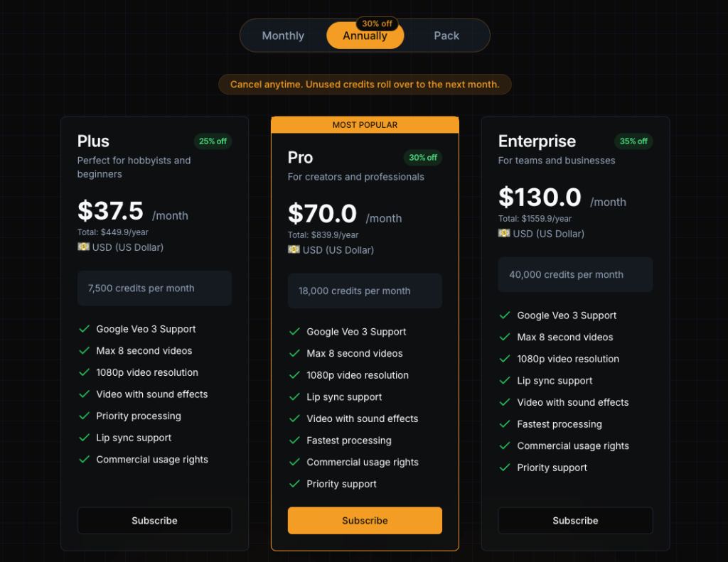This screenshot has height=562, width=728.
Task: Click the banknote icon in Plus plan
Action: (83, 247)
